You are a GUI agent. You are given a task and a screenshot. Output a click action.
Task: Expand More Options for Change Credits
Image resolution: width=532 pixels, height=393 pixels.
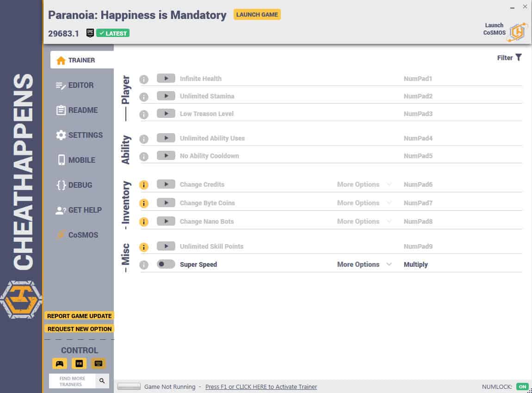(x=364, y=184)
